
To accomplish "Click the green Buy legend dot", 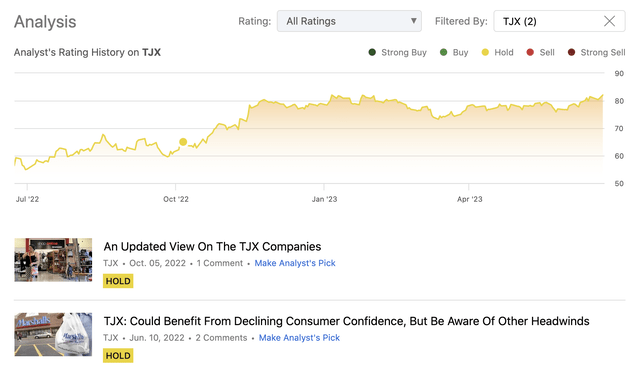I will [443, 52].
